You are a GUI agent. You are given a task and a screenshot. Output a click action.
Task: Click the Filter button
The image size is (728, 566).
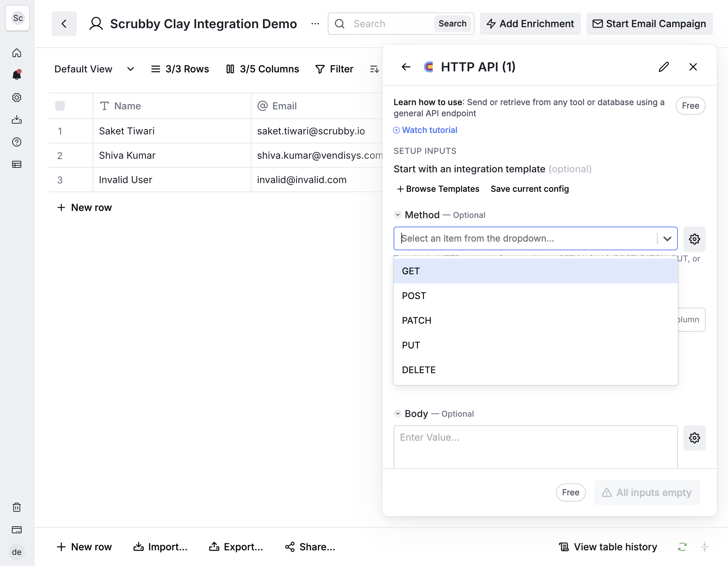coord(334,69)
